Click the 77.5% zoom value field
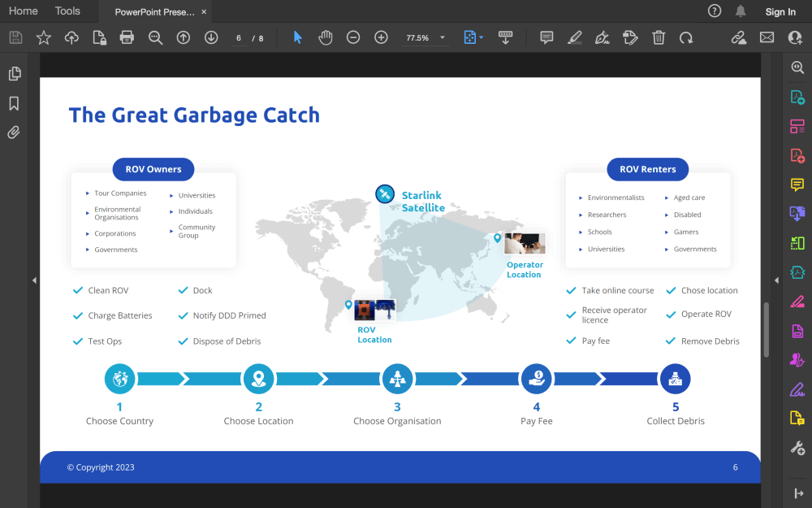 pyautogui.click(x=417, y=38)
